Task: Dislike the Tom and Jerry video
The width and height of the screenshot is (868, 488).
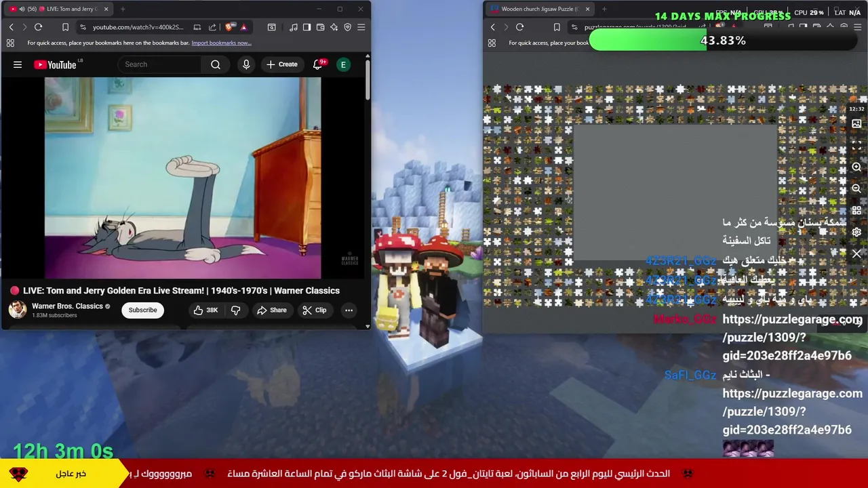Action: (236, 310)
